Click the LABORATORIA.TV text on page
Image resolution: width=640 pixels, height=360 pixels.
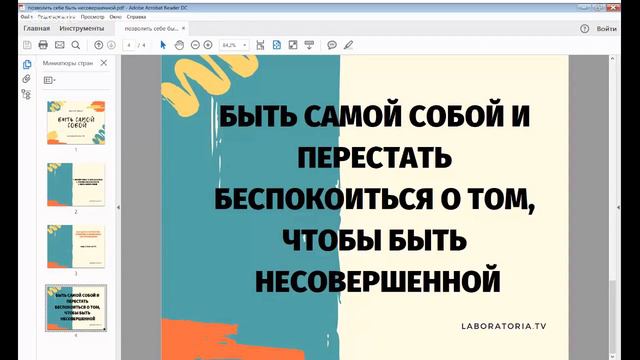504,326
